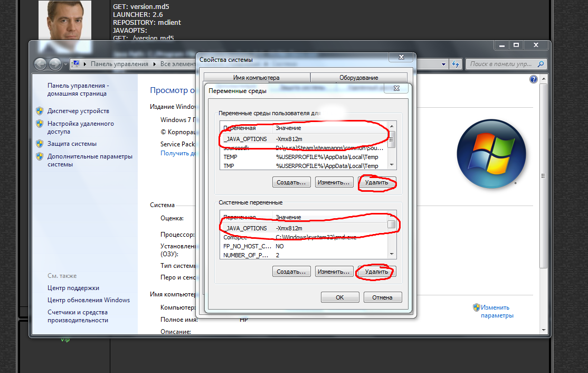Go back in the Control Panel window
Viewport: 588px width, 373px height.
pos(40,64)
